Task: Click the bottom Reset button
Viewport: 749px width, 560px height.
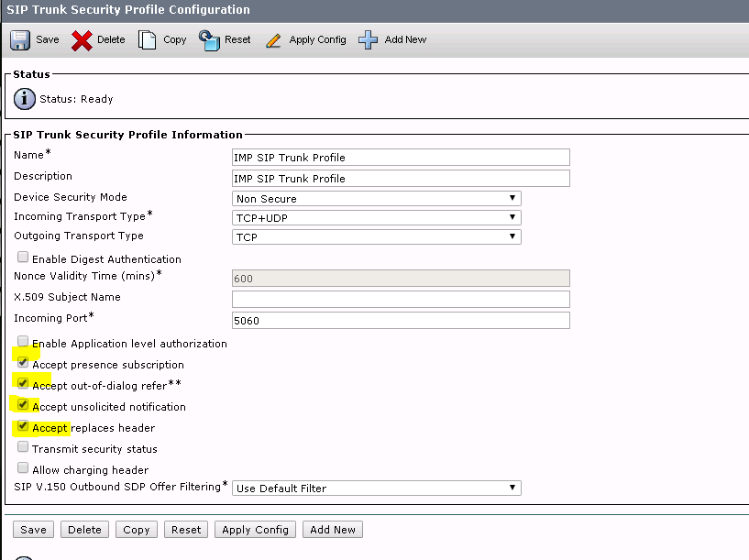Action: (x=186, y=530)
